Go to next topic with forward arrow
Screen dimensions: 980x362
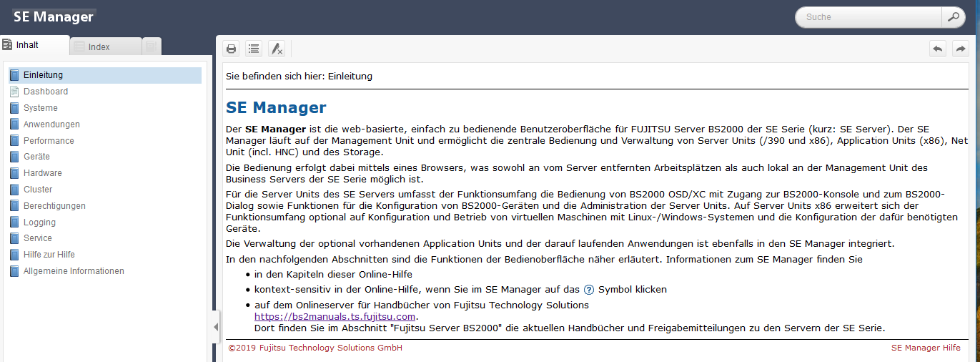coord(961,49)
